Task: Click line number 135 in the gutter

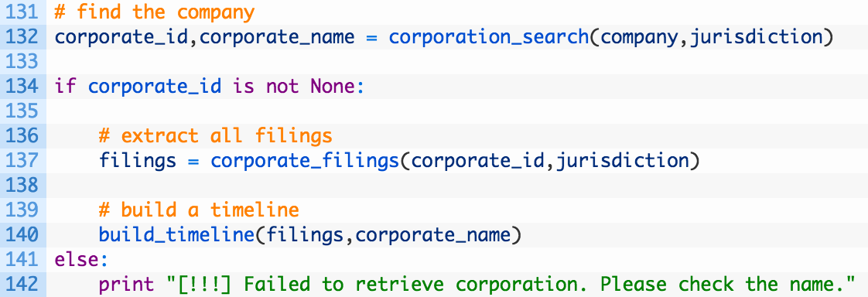Action: point(22,111)
